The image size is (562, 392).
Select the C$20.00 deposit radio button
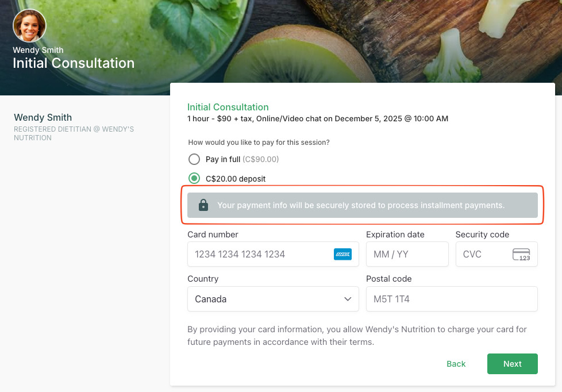194,179
